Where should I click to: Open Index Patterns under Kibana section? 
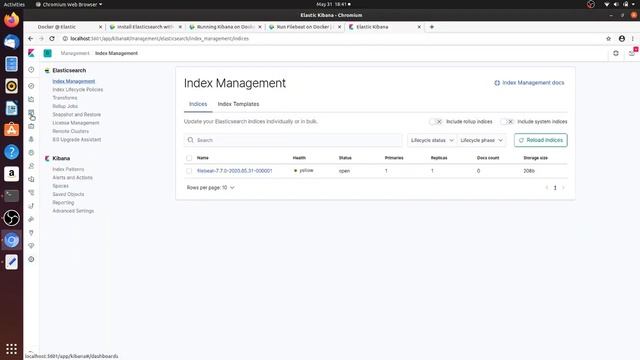tap(68, 169)
